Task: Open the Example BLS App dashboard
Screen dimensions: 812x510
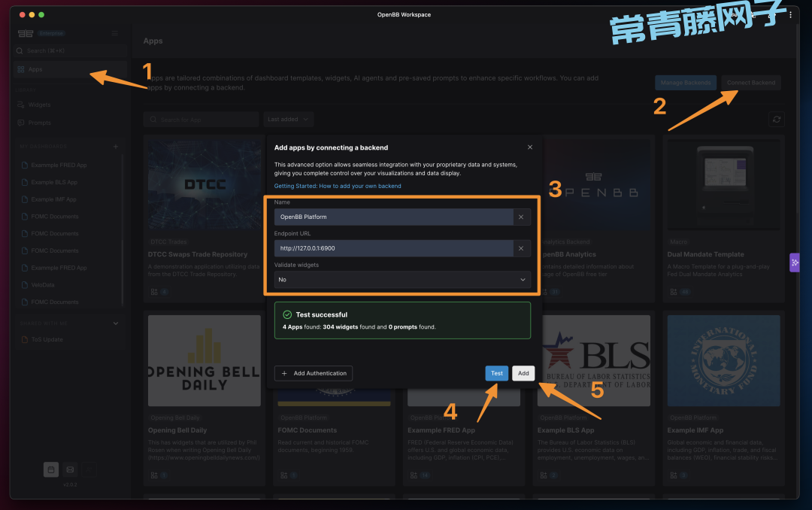Action: coord(54,183)
